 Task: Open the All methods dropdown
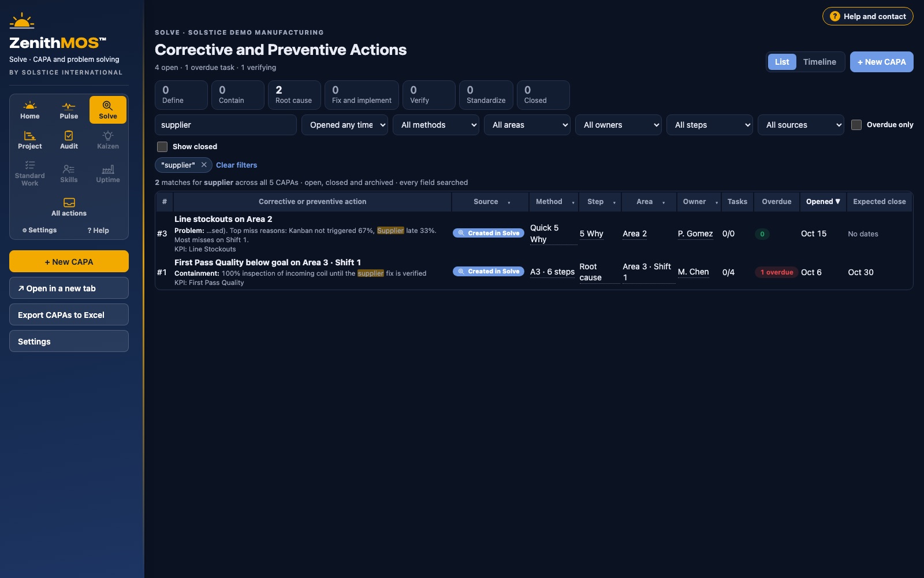pos(436,125)
